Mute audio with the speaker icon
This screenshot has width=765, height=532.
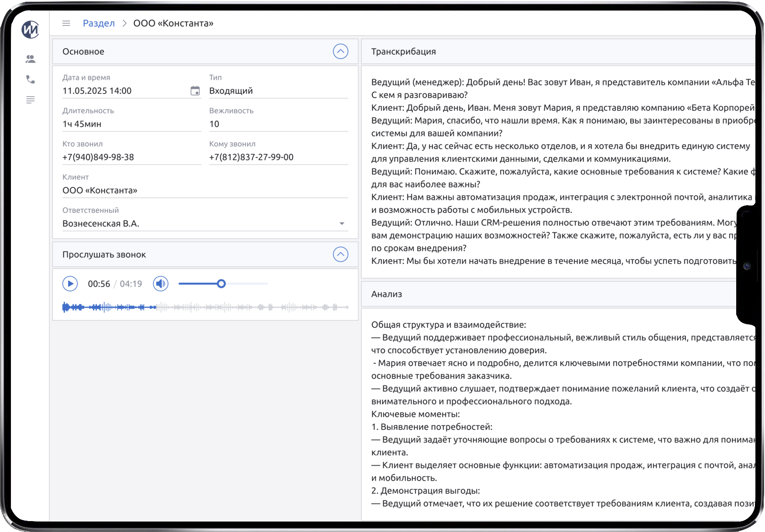[x=160, y=284]
